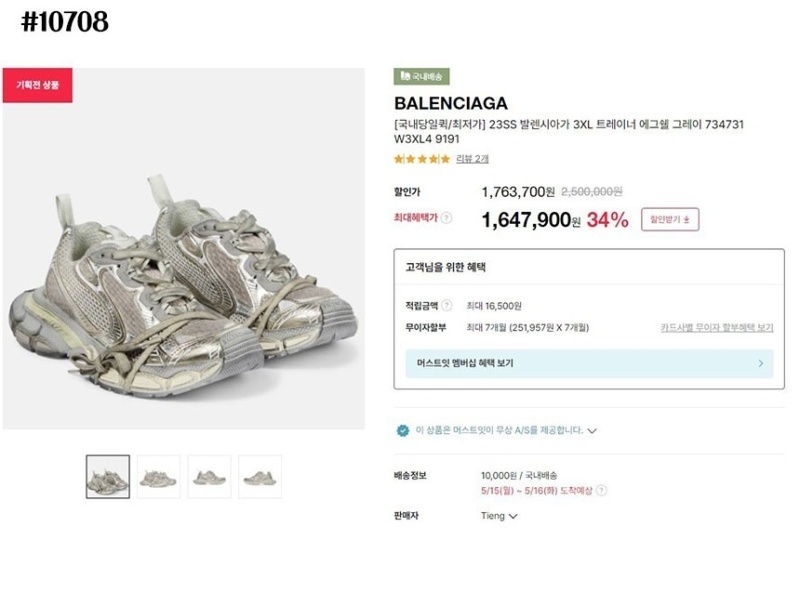Viewport: 800px width, 606px height.
Task: Click the 할인받기 download coupon button
Action: (670, 219)
